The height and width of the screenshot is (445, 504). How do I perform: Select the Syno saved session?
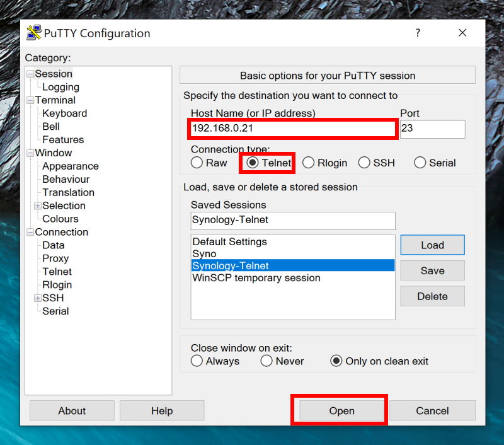(293, 253)
